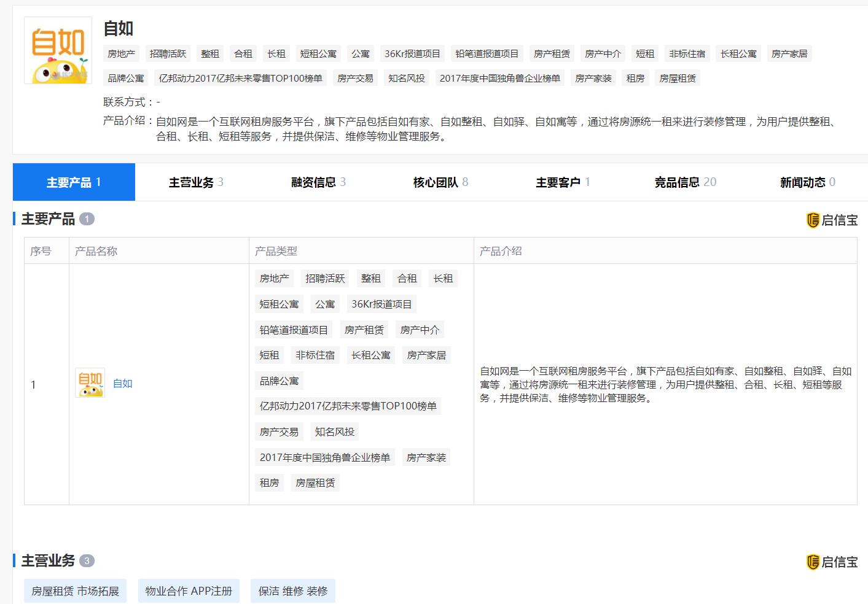
Task: Click header tag 房屋租赁
Action: [678, 79]
